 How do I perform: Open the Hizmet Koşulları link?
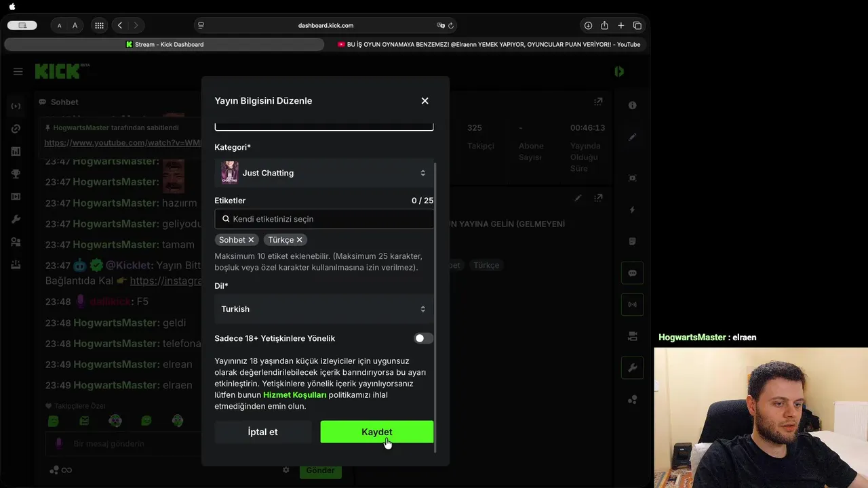[x=295, y=394]
